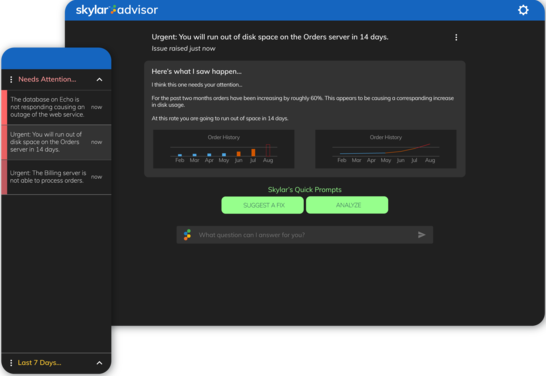Click the Skylar colorful logo in question box
This screenshot has width=546, height=376.
click(x=187, y=235)
